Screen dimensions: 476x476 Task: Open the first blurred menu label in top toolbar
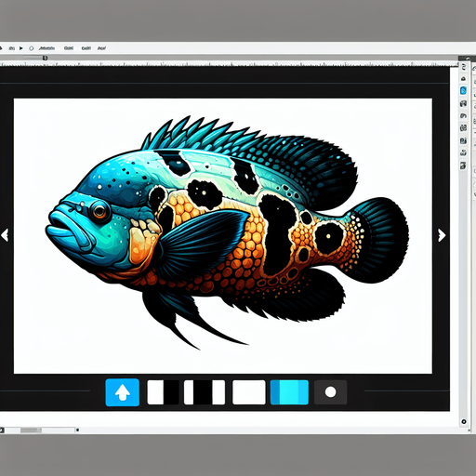click(47, 48)
